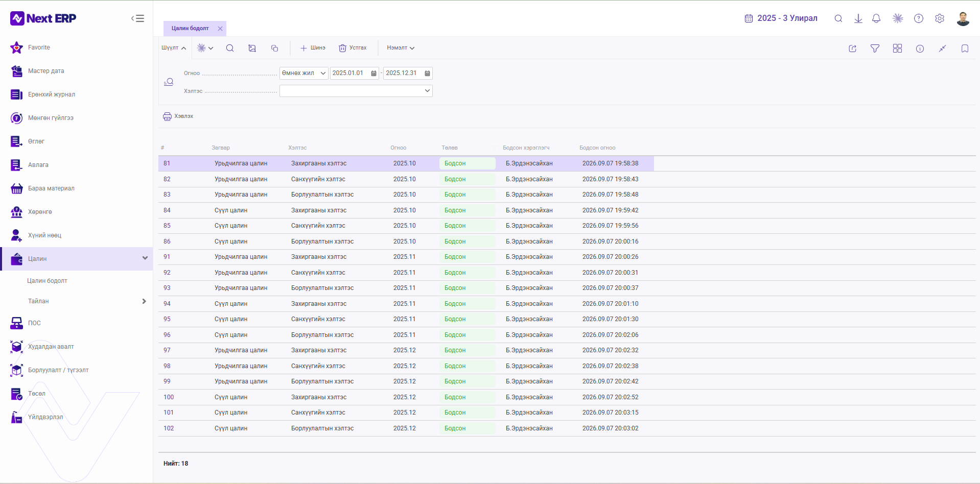Switch to grid view icon
The height and width of the screenshot is (484, 980).
pyautogui.click(x=897, y=49)
